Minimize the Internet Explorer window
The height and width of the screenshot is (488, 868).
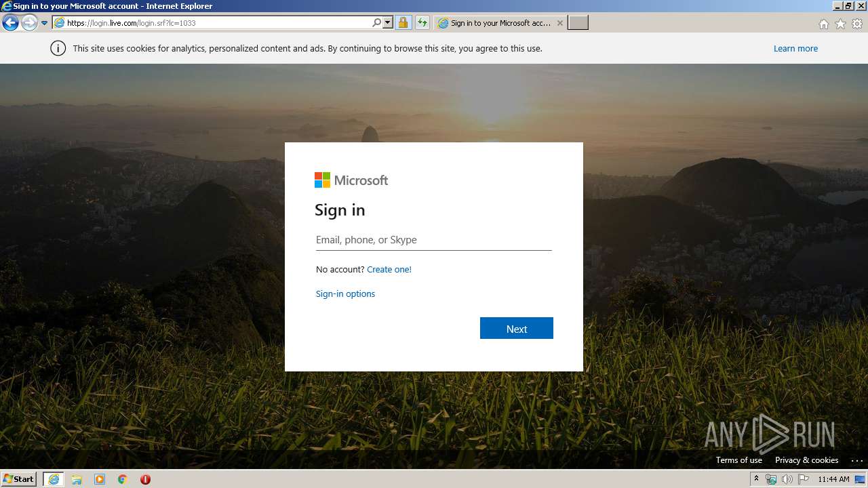837,5
